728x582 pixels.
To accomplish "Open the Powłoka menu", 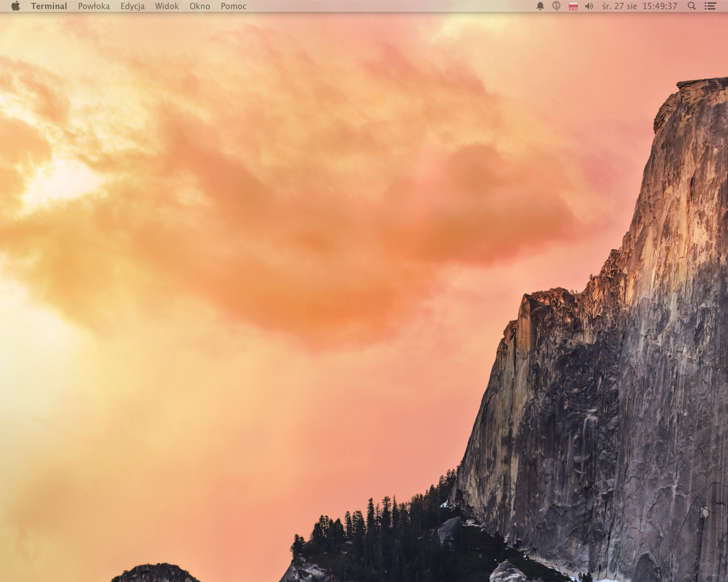I will 94,6.
